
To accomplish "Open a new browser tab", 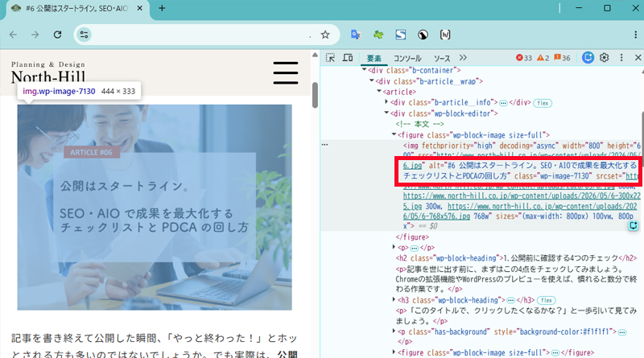I will (x=162, y=8).
